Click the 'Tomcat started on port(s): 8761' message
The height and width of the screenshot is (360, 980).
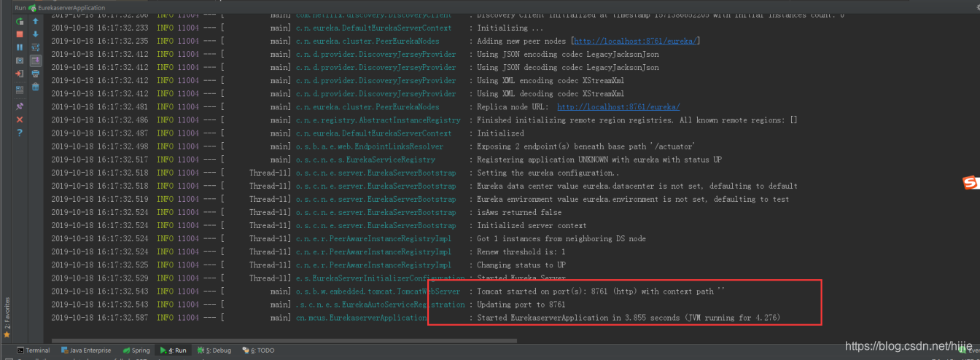pyautogui.click(x=602, y=291)
